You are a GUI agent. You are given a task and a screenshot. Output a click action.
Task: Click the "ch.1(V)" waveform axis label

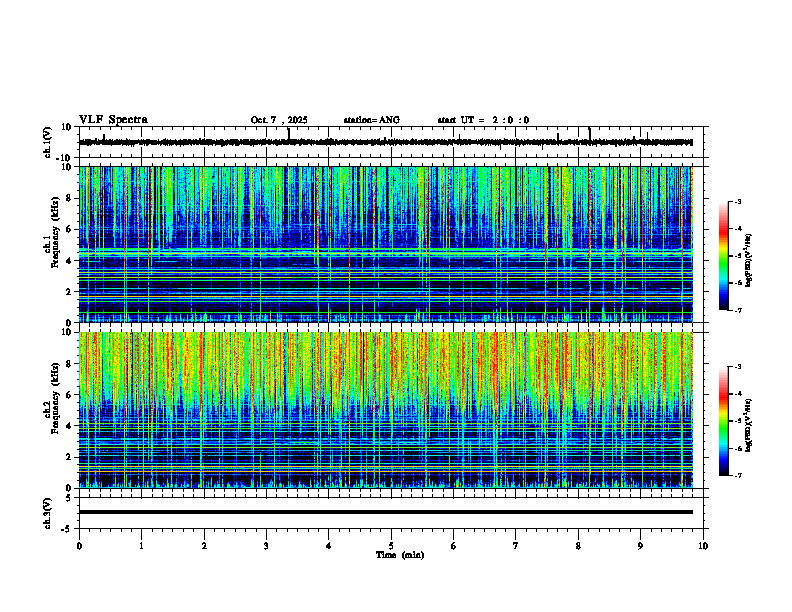tap(48, 142)
